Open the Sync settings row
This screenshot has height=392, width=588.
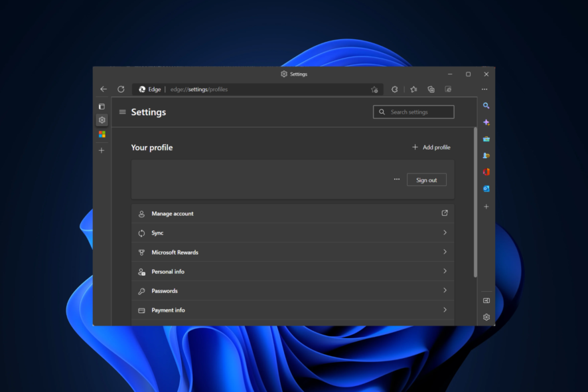pos(293,233)
